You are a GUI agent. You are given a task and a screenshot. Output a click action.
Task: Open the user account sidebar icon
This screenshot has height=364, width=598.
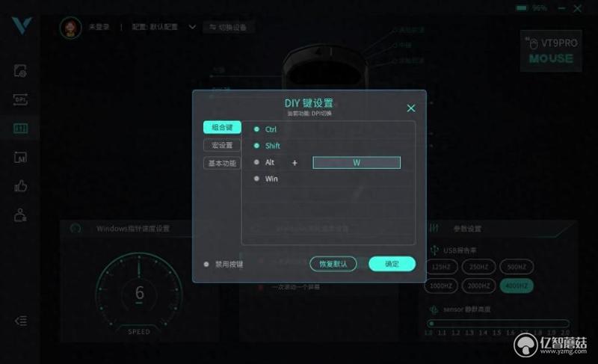20,215
